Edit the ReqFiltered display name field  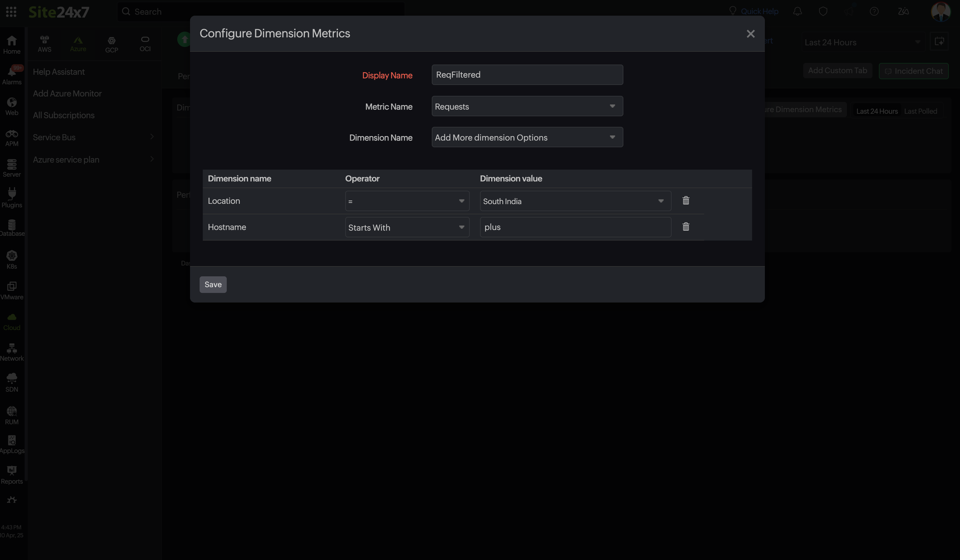(x=527, y=75)
